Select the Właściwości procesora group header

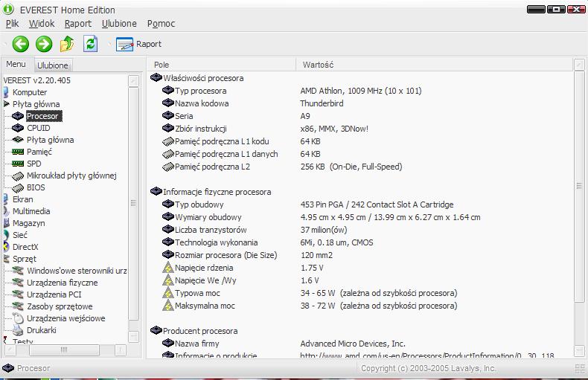pyautogui.click(x=197, y=78)
